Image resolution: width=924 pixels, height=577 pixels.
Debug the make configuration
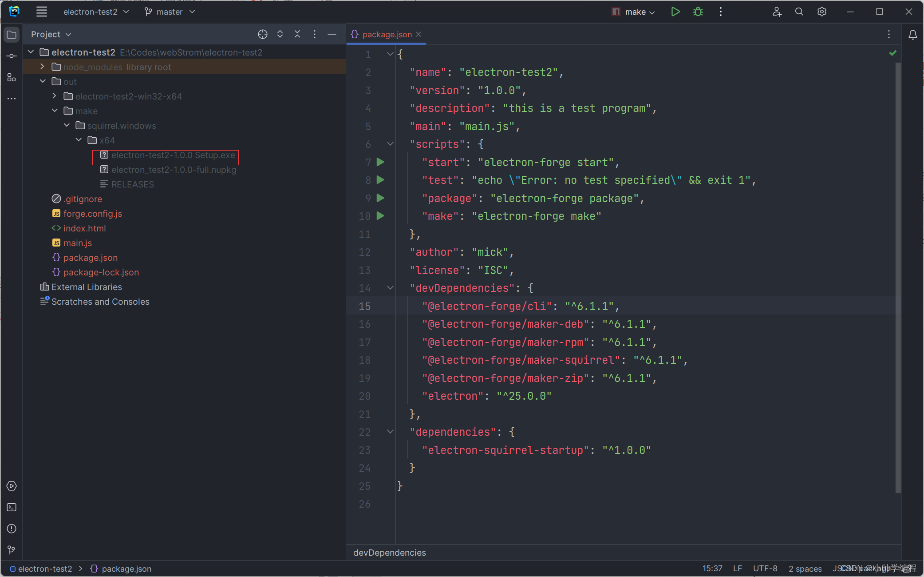point(698,12)
